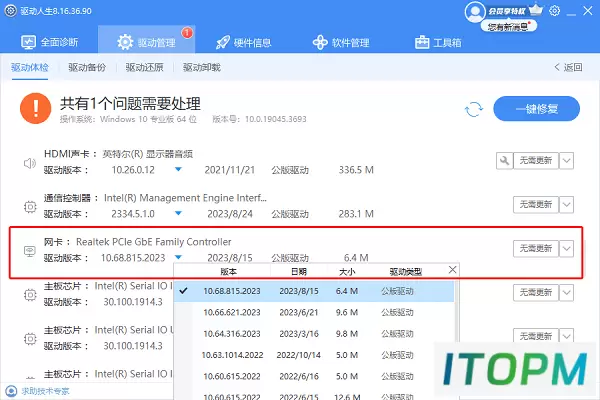This screenshot has height=400, width=600.
Task: Switch to 驱动体检 sub-tab
Action: (x=30, y=67)
